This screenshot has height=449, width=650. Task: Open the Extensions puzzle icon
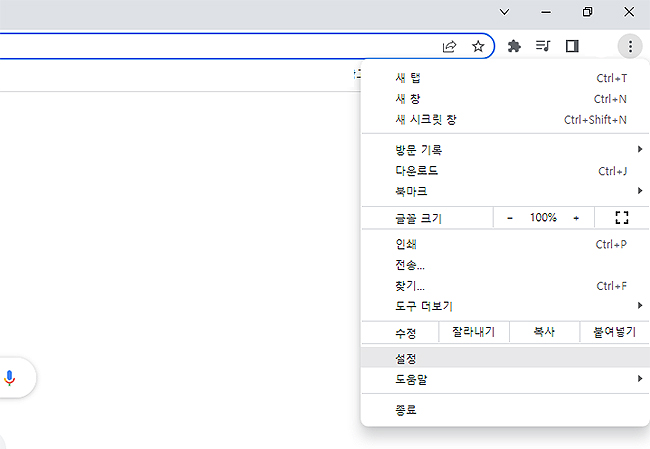coord(514,46)
